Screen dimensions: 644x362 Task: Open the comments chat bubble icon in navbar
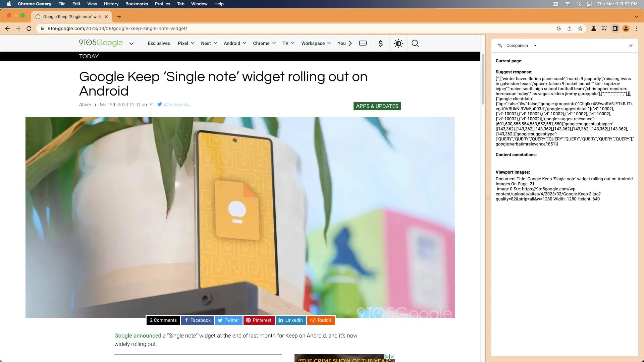click(x=363, y=43)
